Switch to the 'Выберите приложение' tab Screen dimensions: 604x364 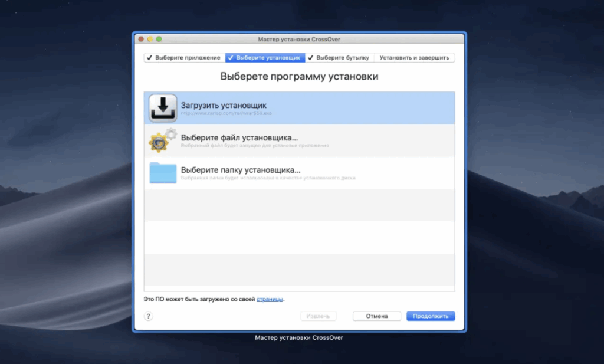185,58
